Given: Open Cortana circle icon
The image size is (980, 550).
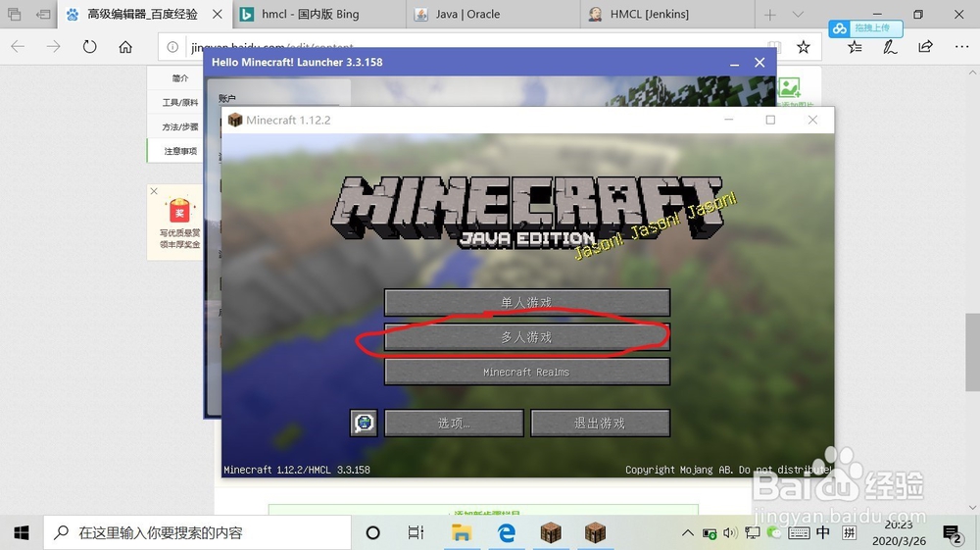Looking at the screenshot, I should (373, 532).
